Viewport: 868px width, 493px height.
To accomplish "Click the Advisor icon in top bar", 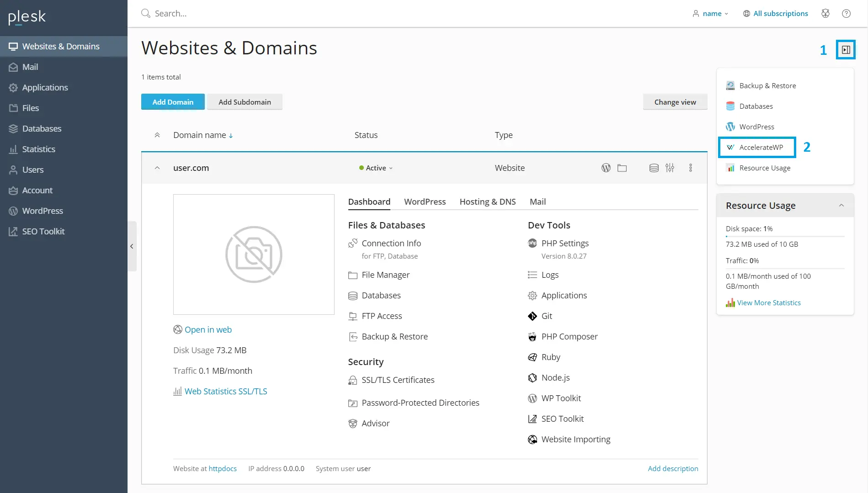I will [x=825, y=13].
